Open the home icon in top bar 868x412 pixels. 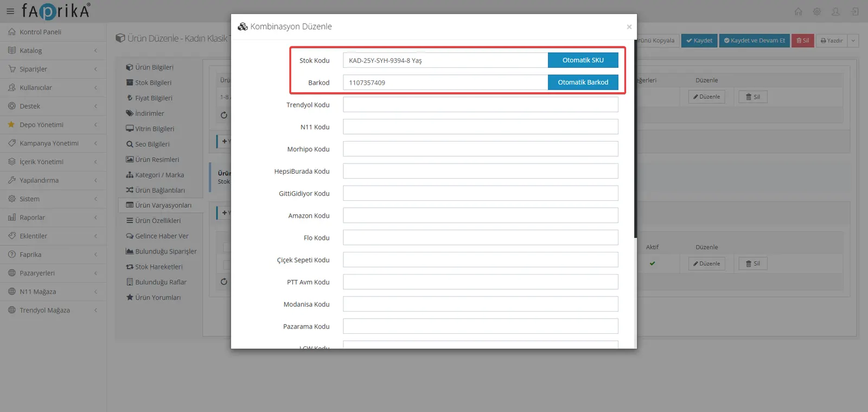tap(798, 11)
